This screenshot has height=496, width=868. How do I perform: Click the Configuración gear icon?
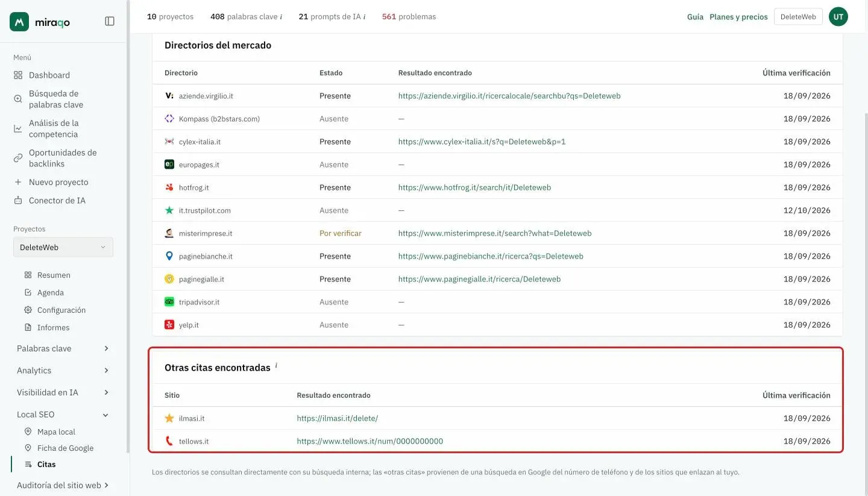coord(28,310)
